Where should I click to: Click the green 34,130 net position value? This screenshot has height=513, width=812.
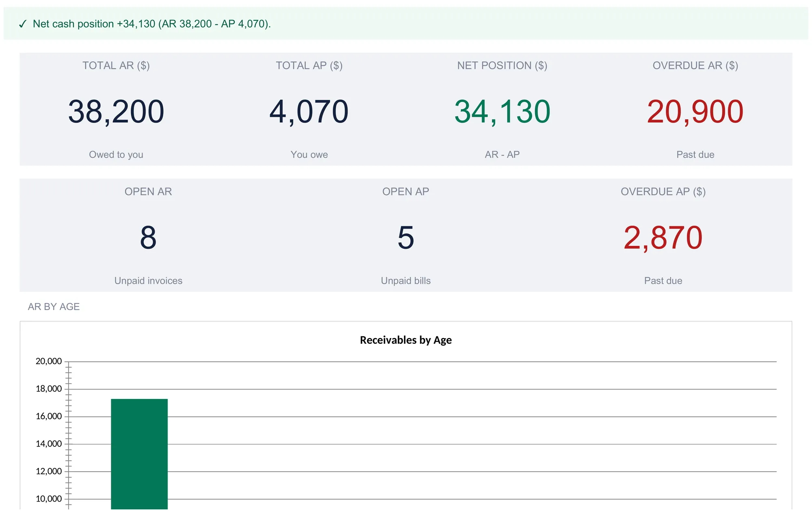pyautogui.click(x=502, y=112)
